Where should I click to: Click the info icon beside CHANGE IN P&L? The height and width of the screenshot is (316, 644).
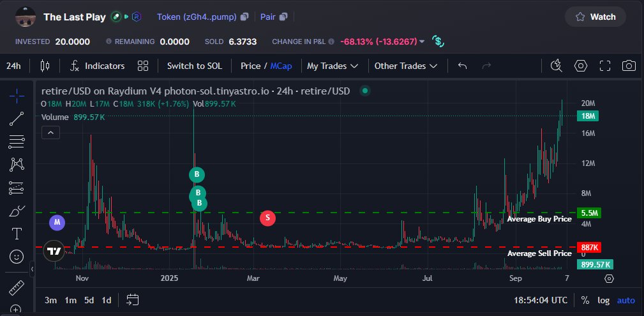coord(331,41)
